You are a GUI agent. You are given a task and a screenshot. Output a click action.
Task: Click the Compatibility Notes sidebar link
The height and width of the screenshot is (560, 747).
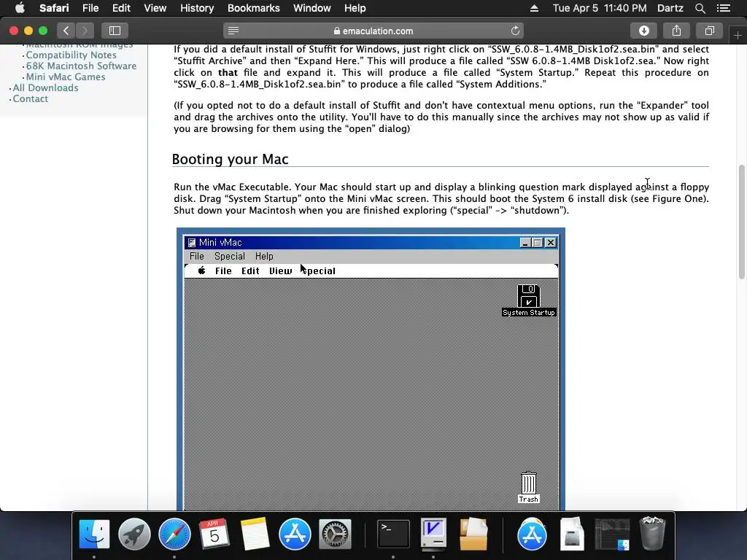point(71,55)
